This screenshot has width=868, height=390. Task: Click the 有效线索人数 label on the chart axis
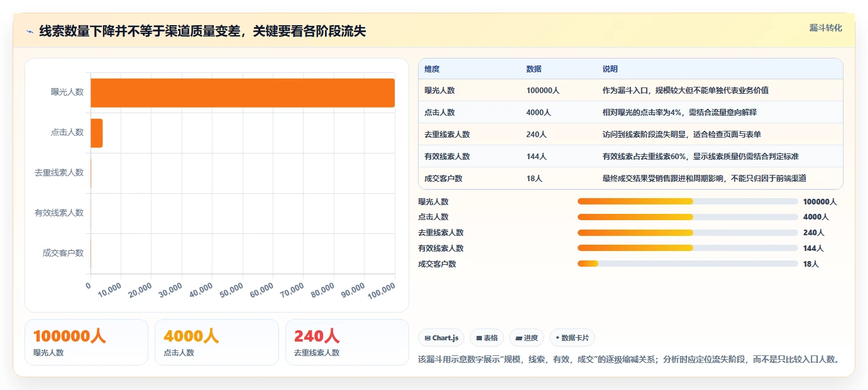59,213
